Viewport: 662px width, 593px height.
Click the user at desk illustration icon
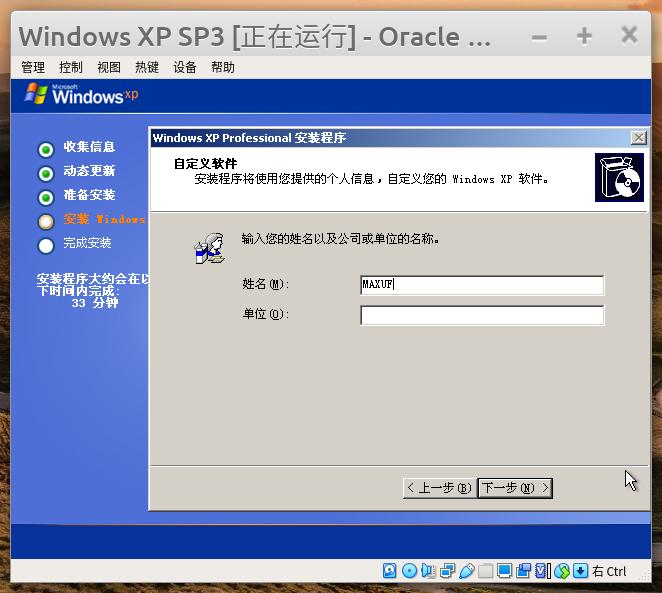point(210,248)
